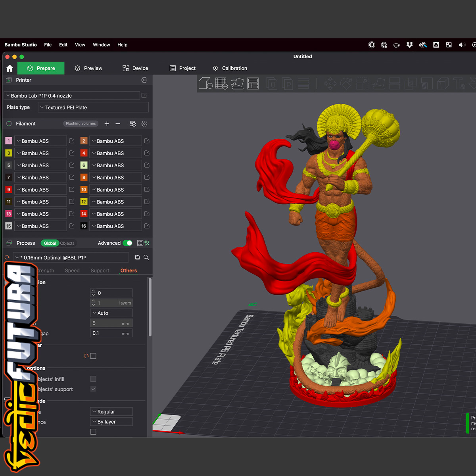Viewport: 476px width, 476px height.
Task: Switch process scope to Objects
Action: coord(67,243)
